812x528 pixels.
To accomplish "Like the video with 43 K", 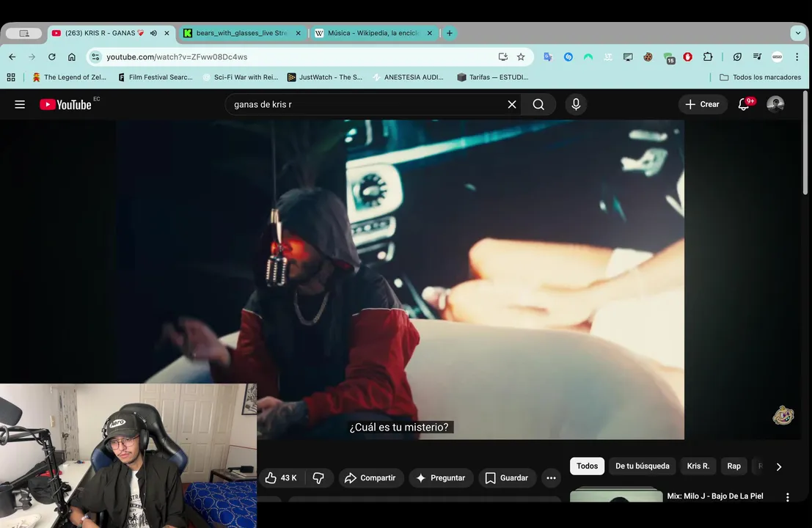I will tap(281, 478).
